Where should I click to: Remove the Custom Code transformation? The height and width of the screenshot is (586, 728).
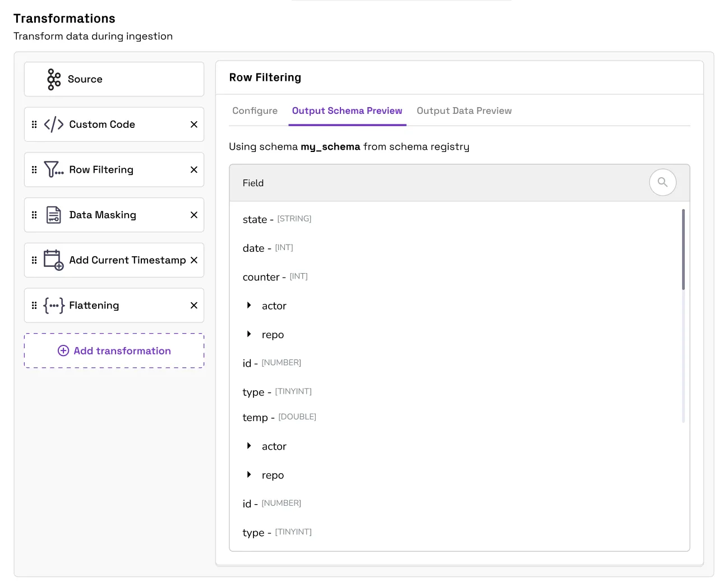coord(194,124)
